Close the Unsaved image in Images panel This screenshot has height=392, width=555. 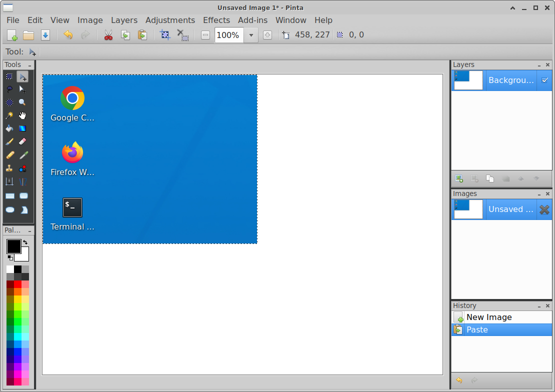click(544, 209)
